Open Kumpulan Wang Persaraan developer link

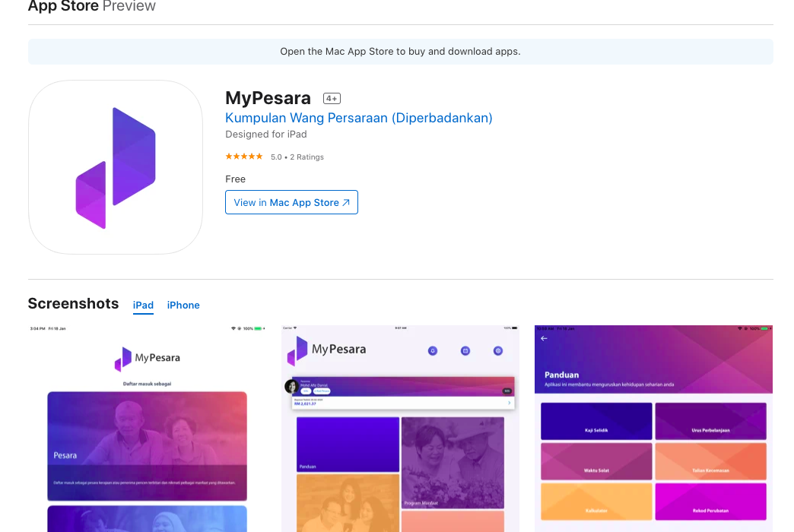[x=358, y=118]
